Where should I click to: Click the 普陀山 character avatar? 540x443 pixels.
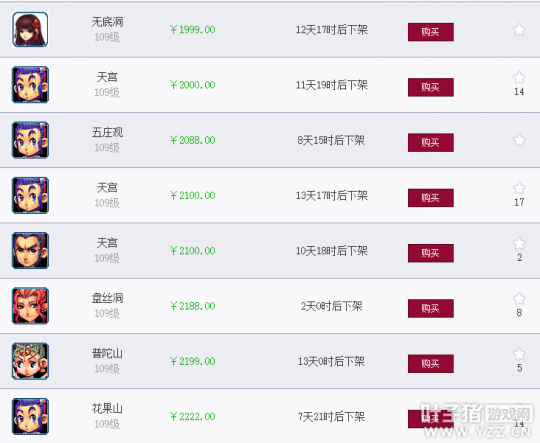(x=30, y=361)
